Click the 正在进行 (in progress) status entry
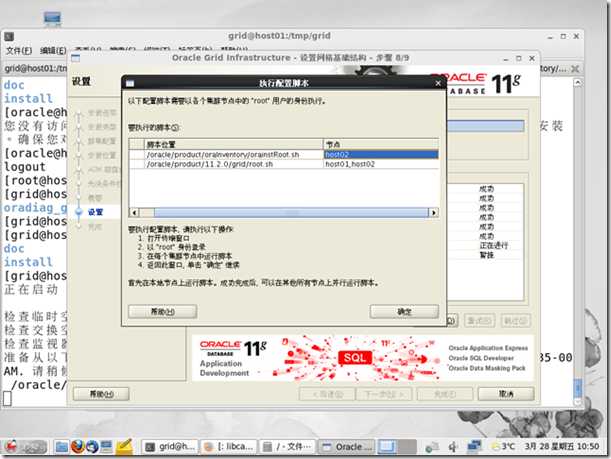 493,245
